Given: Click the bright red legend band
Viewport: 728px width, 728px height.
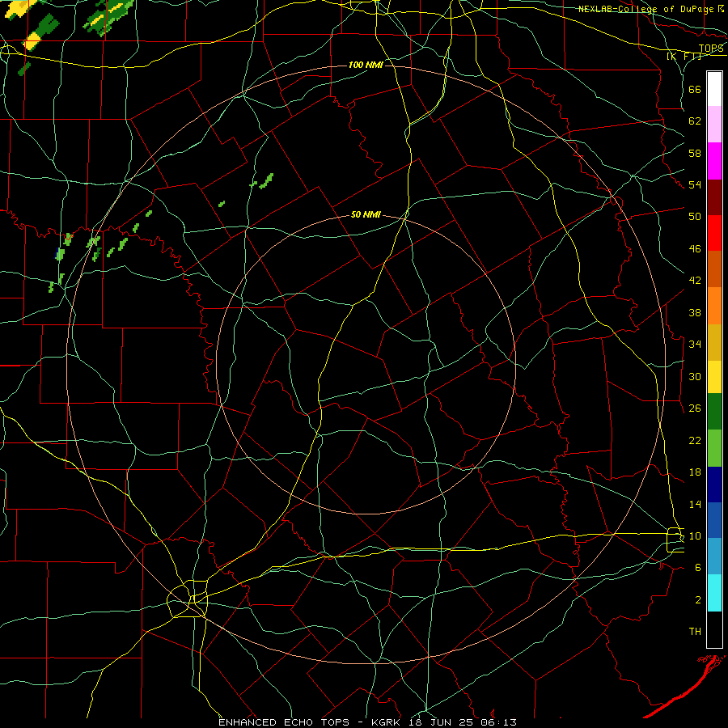Looking at the screenshot, I should point(714,233).
